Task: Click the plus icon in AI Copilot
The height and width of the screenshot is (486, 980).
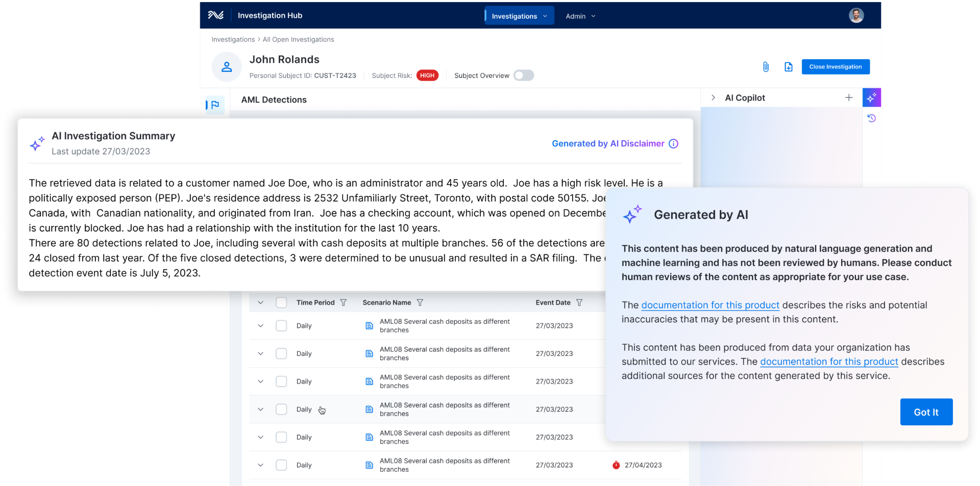Action: coord(848,97)
